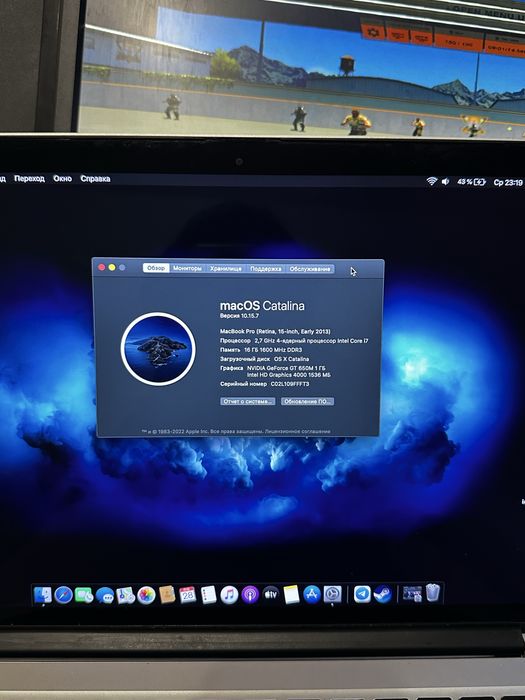Viewport: 525px width, 700px height.
Task: Open Podcasts app in the Dock
Action: point(250,595)
